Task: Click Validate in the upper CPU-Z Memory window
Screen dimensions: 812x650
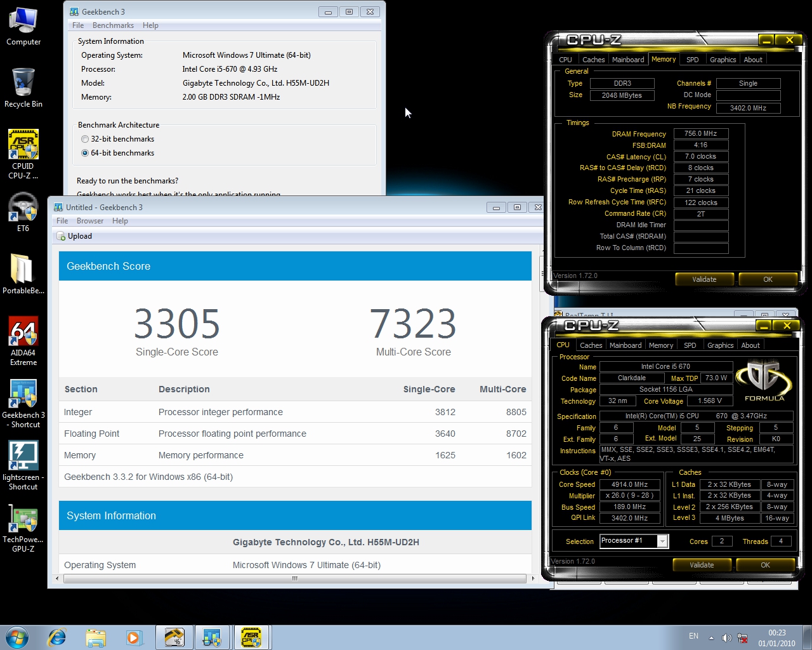Action: coord(704,279)
